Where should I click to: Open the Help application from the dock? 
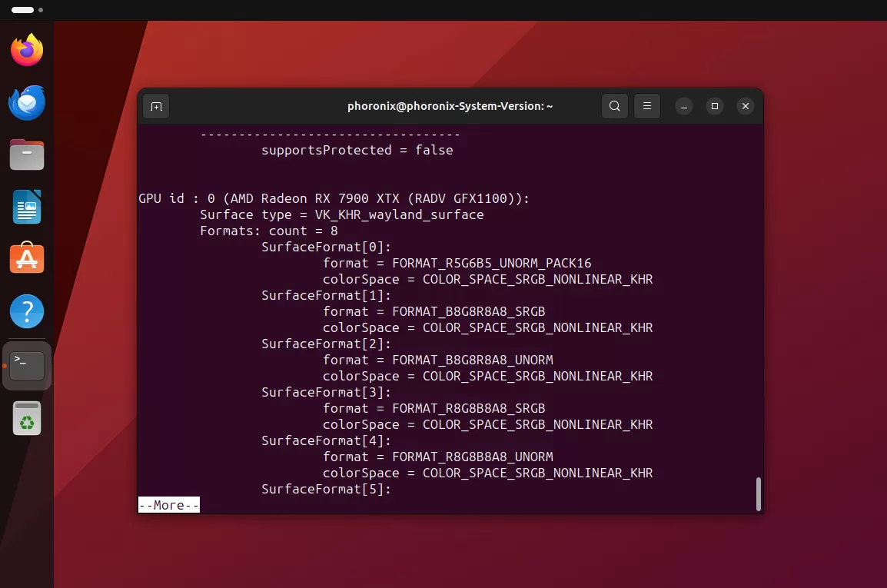[27, 311]
